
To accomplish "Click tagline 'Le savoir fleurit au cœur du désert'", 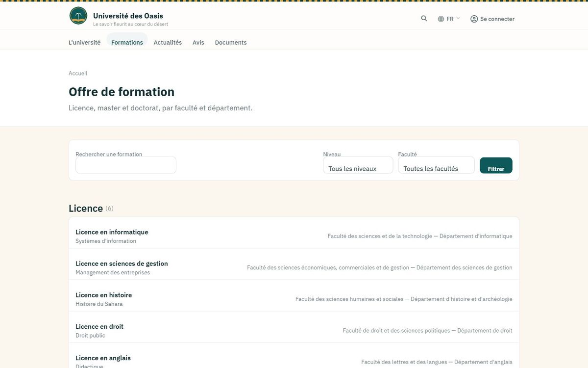I will click(130, 24).
